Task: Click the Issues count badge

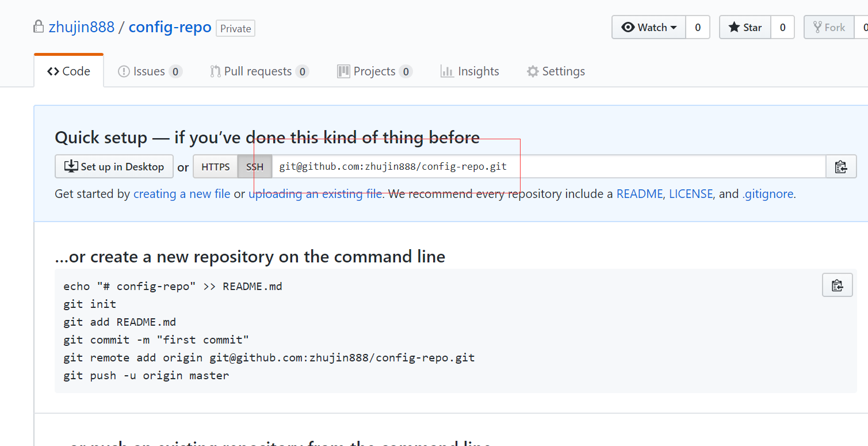Action: pos(176,71)
